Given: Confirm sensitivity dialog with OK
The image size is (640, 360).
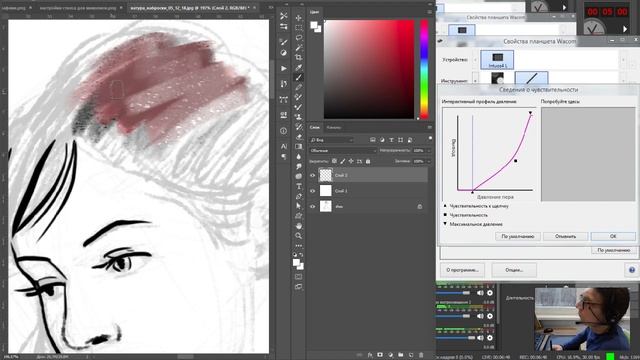Looking at the screenshot, I should [x=613, y=236].
